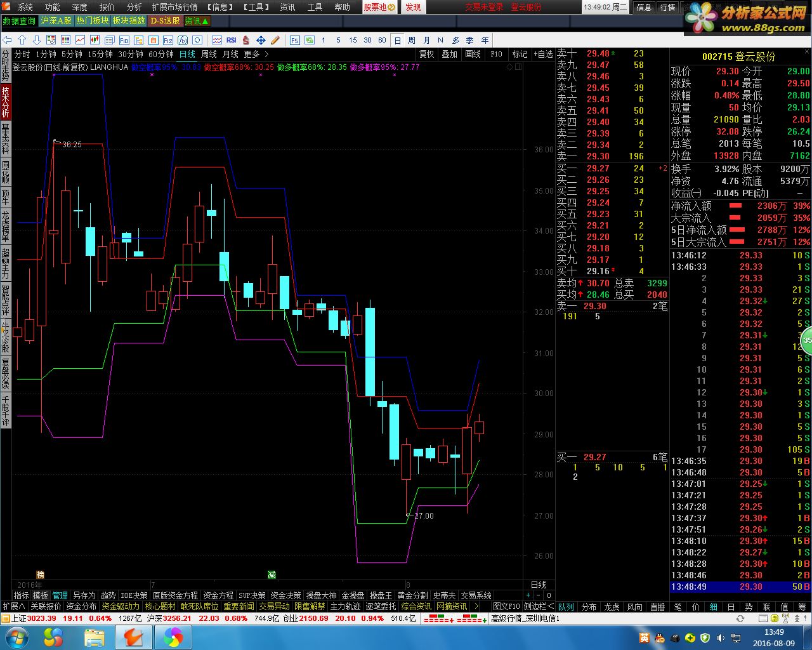Open the line chart toolbar icon
Image resolution: width=812 pixels, height=650 pixels.
point(80,40)
